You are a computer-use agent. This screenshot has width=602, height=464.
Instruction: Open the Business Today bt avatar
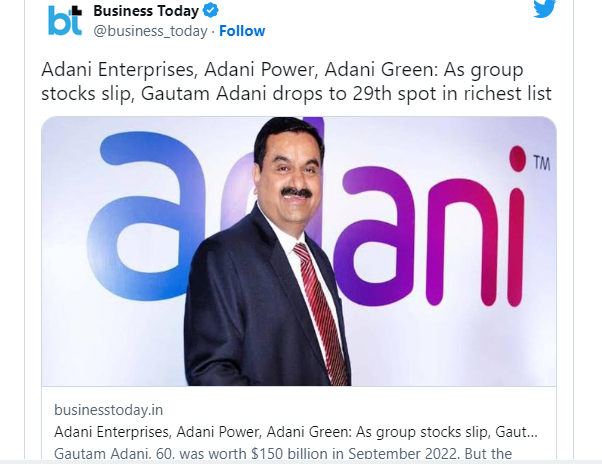coord(65,21)
